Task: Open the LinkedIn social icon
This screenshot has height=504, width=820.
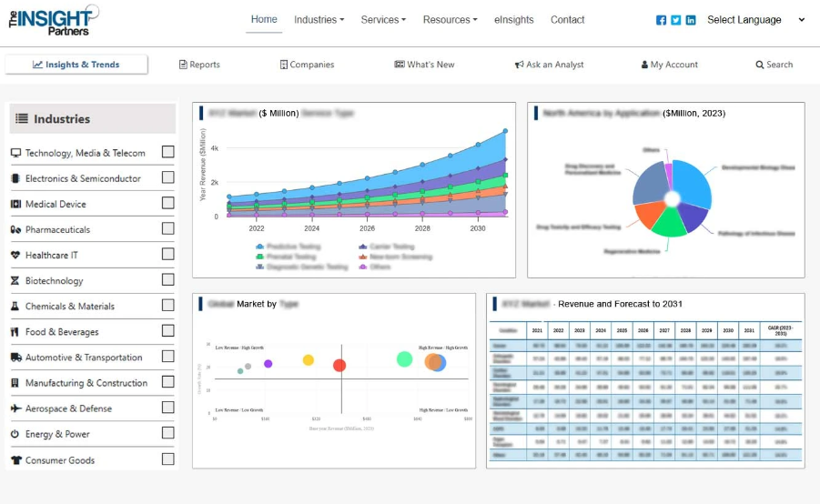Action: (691, 20)
